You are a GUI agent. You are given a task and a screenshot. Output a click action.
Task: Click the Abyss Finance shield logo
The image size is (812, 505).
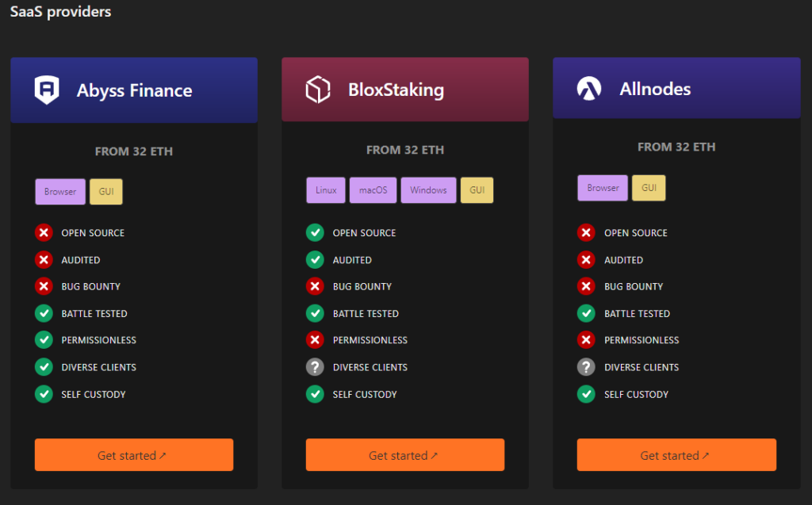coord(47,90)
